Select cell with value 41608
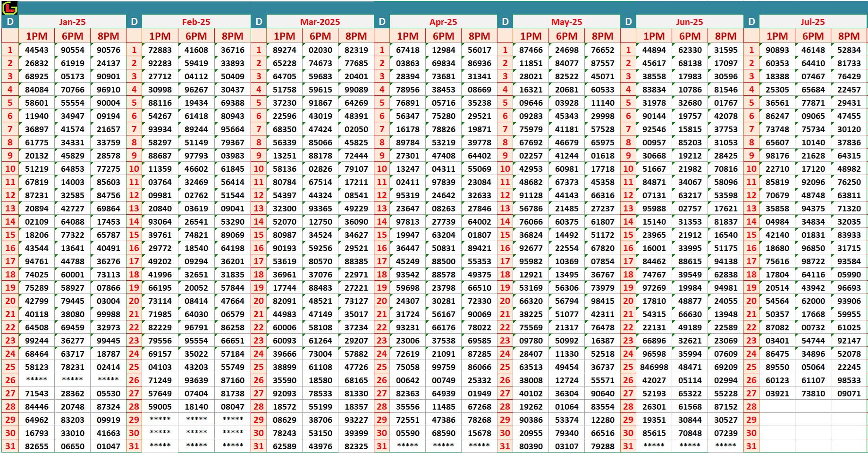 196,50
